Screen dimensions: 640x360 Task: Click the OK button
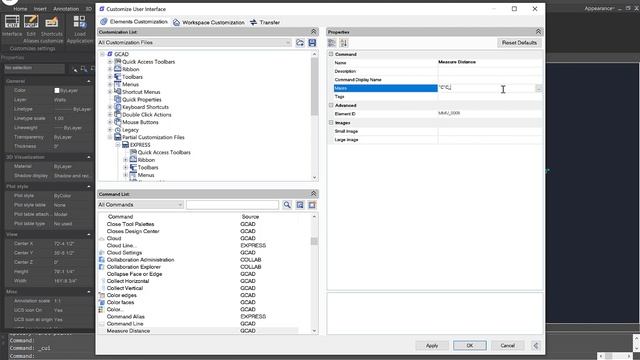pos(469,346)
